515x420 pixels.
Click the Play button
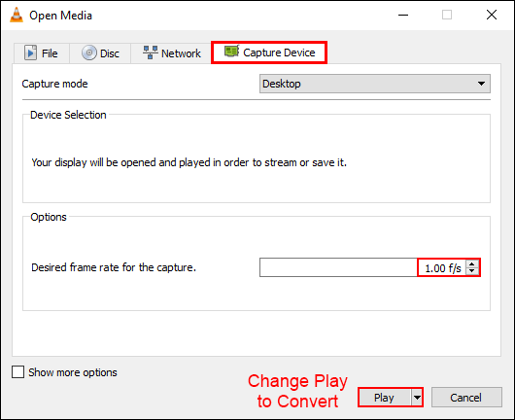384,398
